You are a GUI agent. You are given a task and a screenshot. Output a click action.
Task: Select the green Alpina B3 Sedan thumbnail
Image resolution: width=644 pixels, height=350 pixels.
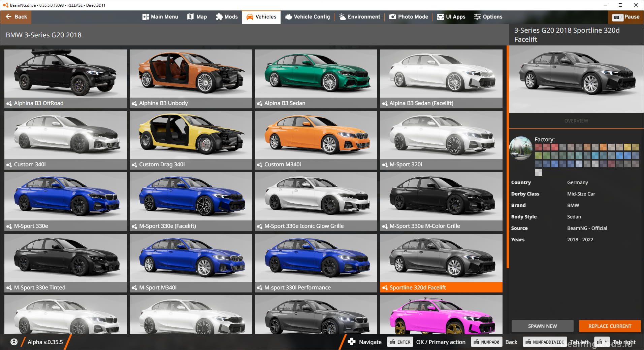pyautogui.click(x=316, y=74)
